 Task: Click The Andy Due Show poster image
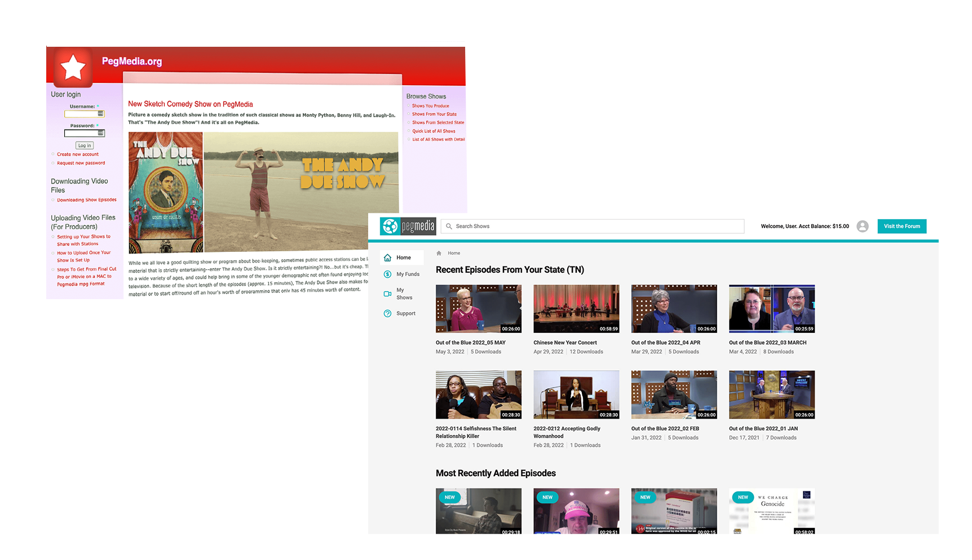[x=166, y=193]
